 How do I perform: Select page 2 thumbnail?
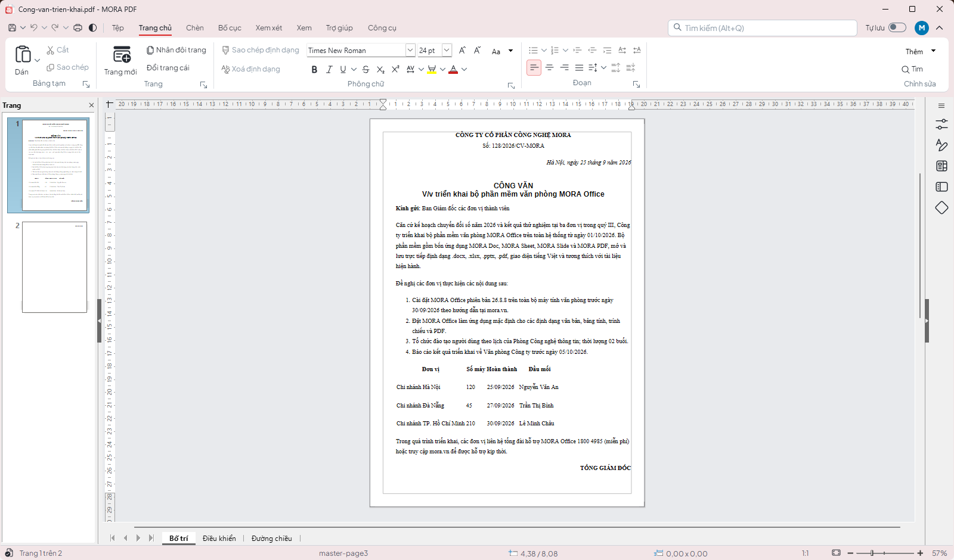[54, 267]
